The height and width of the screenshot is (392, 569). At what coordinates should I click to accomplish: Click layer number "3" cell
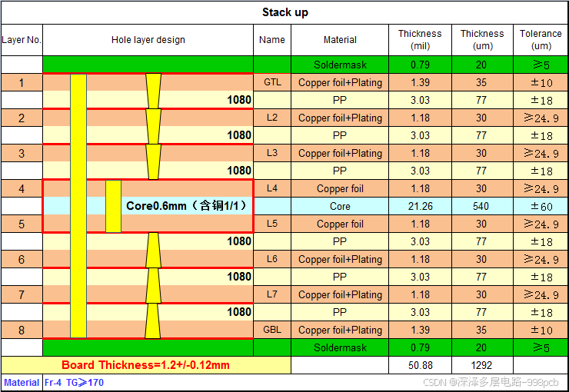22,154
